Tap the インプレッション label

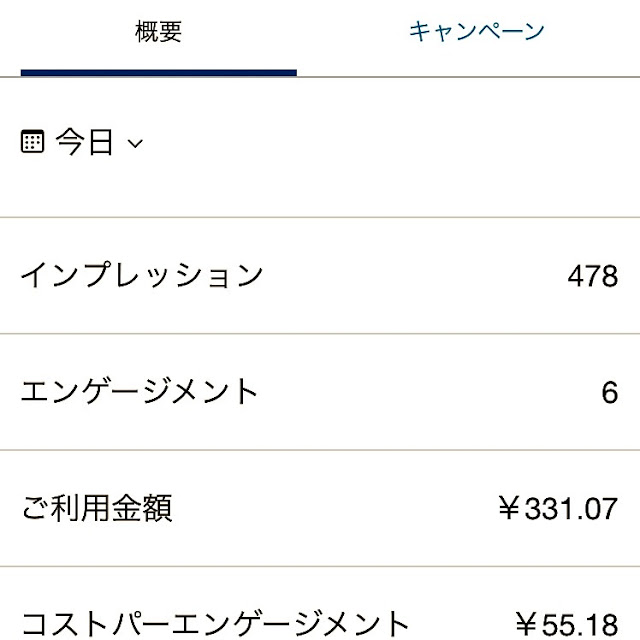(x=142, y=275)
